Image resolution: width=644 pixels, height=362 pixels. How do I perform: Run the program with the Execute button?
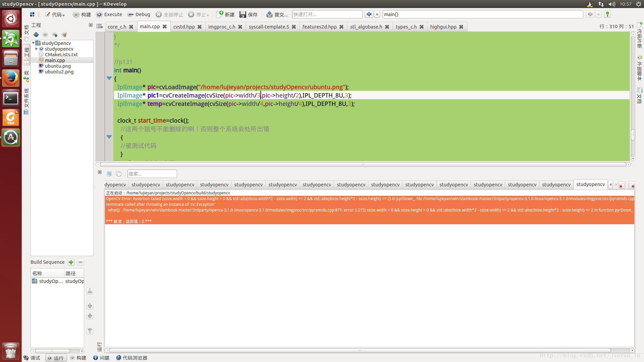[109, 14]
